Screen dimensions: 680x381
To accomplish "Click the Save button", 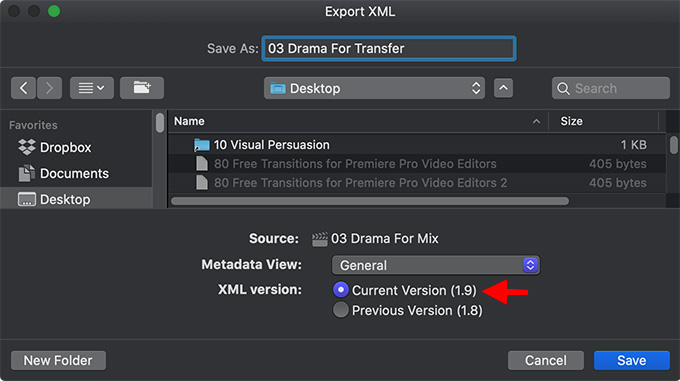I will (x=631, y=360).
